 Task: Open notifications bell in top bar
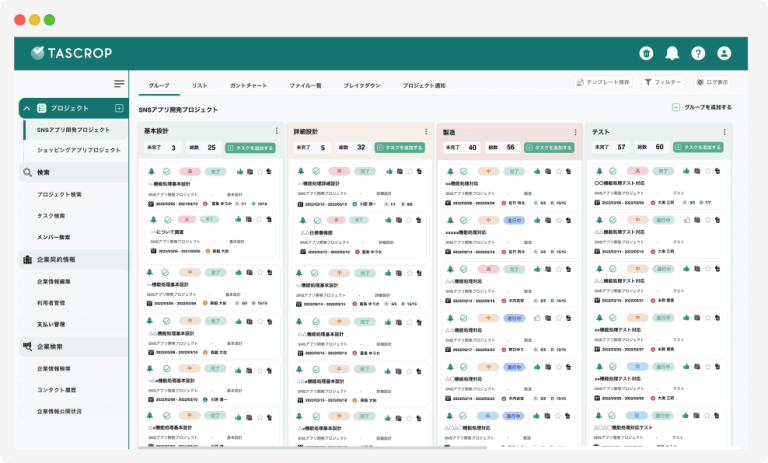tap(672, 53)
